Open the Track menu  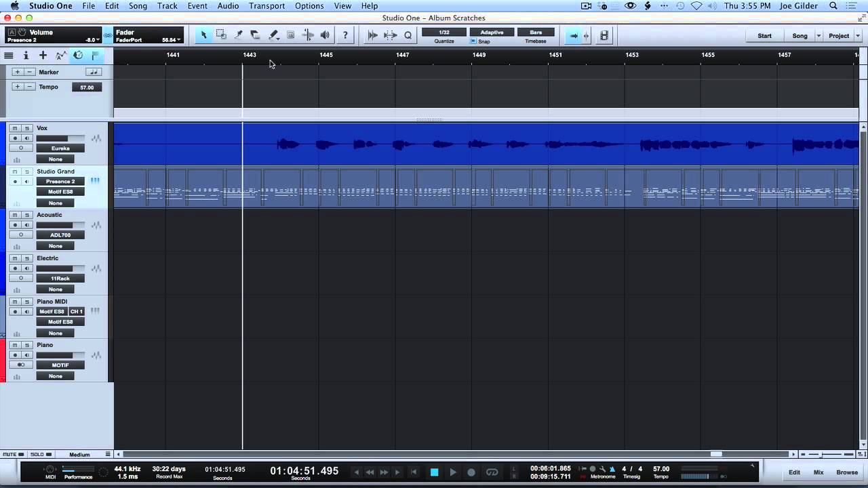(167, 6)
